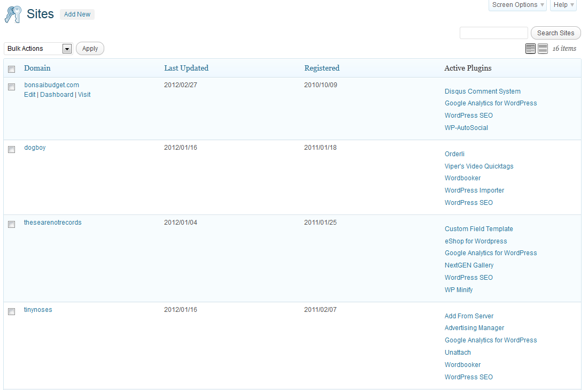588x390 pixels.
Task: Open WordPress SEO plugin for thesearenotrecords
Action: (469, 278)
